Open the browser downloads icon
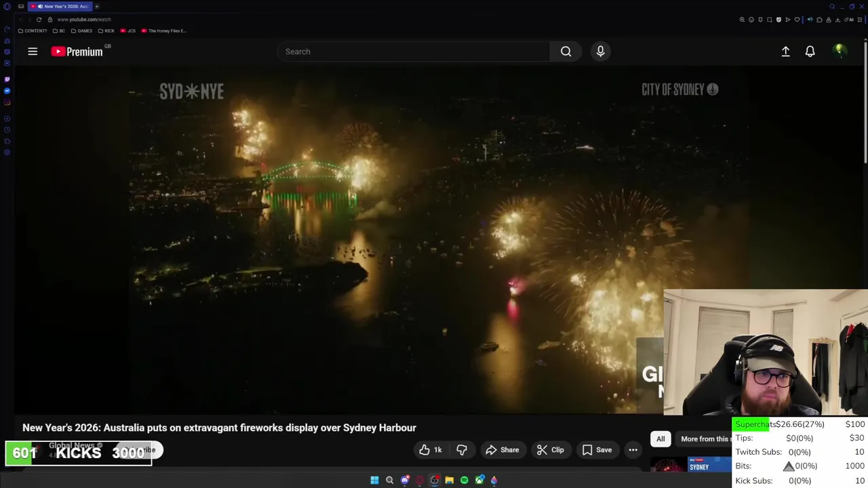868x488 pixels. click(x=837, y=20)
